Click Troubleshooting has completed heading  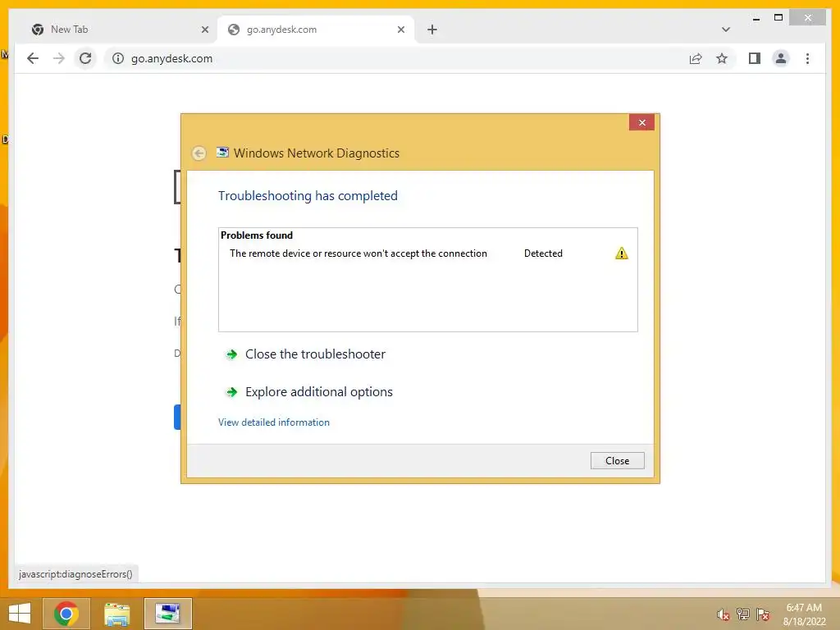point(308,195)
